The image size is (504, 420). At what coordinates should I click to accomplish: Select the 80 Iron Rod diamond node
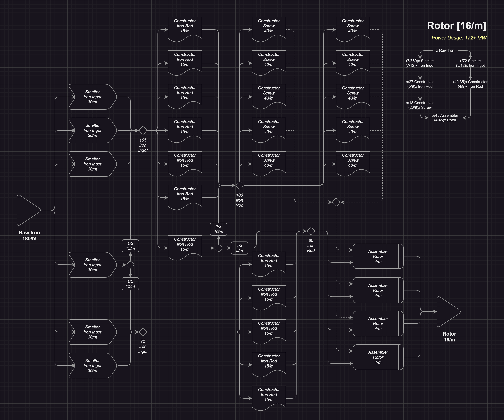pyautogui.click(x=311, y=231)
